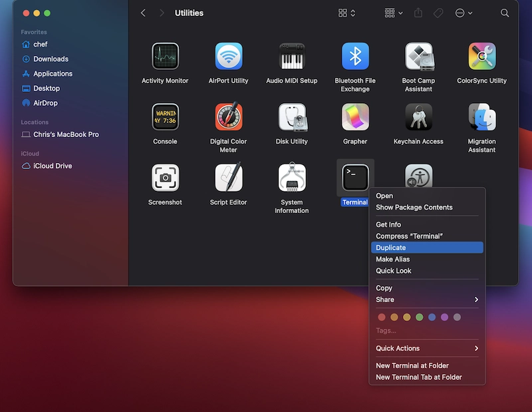Open the Group By dropdown in toolbar
The width and height of the screenshot is (532, 412).
[x=394, y=13]
